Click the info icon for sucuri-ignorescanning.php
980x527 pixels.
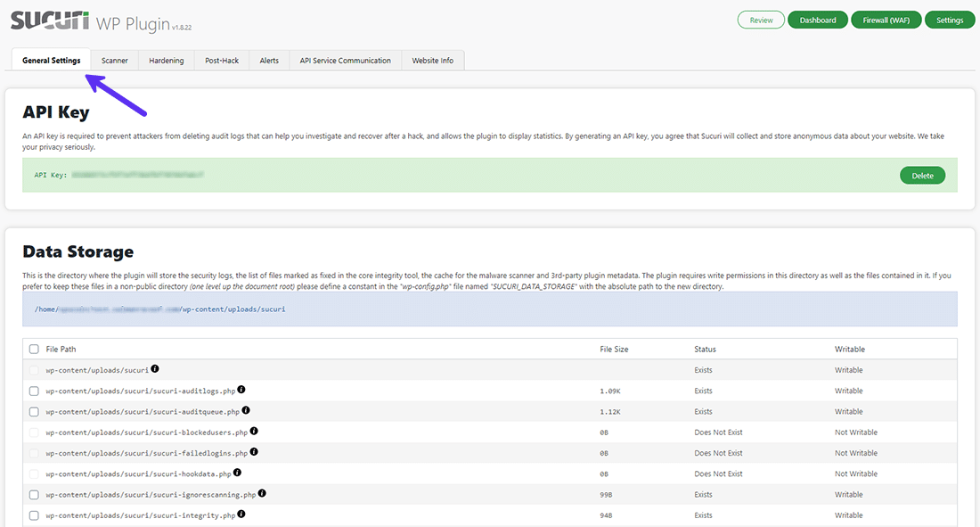tap(262, 494)
